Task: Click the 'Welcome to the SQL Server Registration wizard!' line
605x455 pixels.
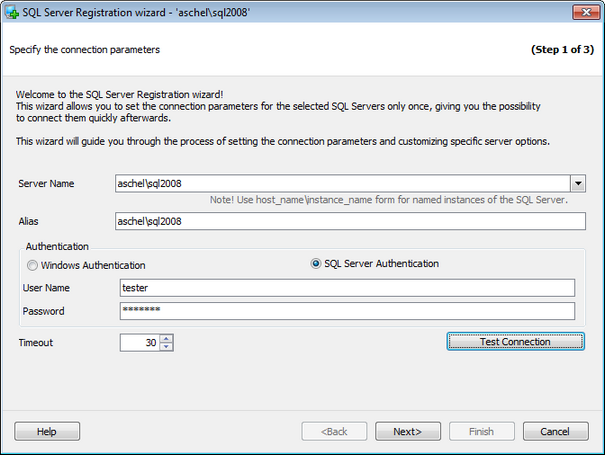Action: click(120, 95)
